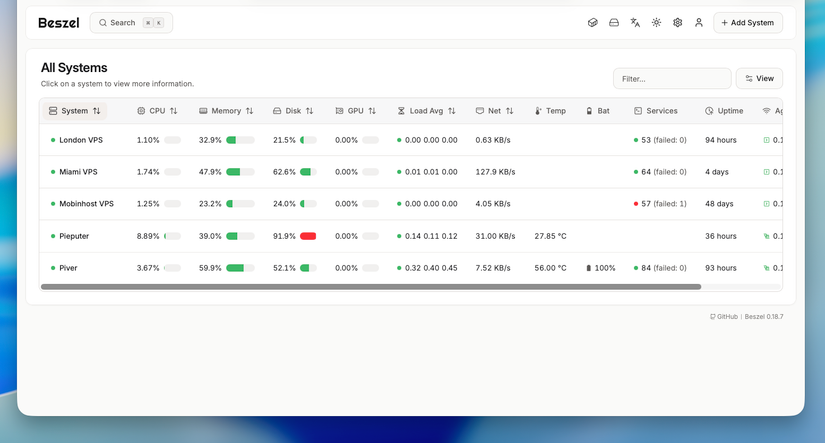This screenshot has width=825, height=443.
Task: Open the View options button
Action: tap(759, 78)
